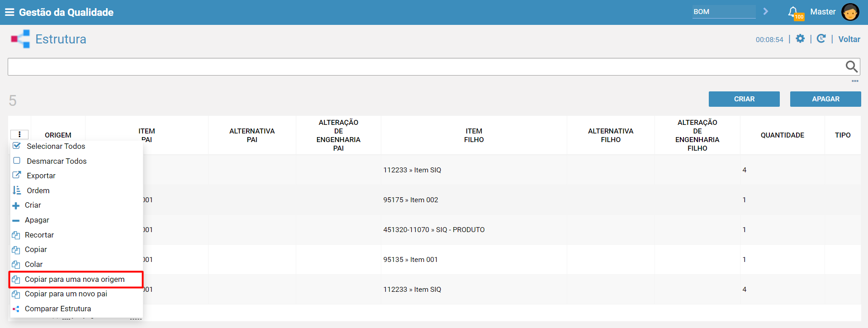Click the blue CRIAR button

pos(744,99)
